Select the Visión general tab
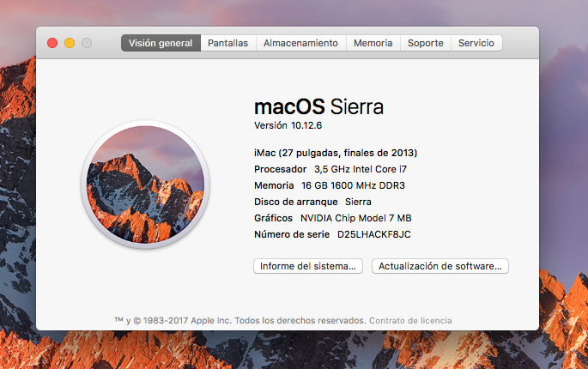The width and height of the screenshot is (588, 369). pos(161,43)
